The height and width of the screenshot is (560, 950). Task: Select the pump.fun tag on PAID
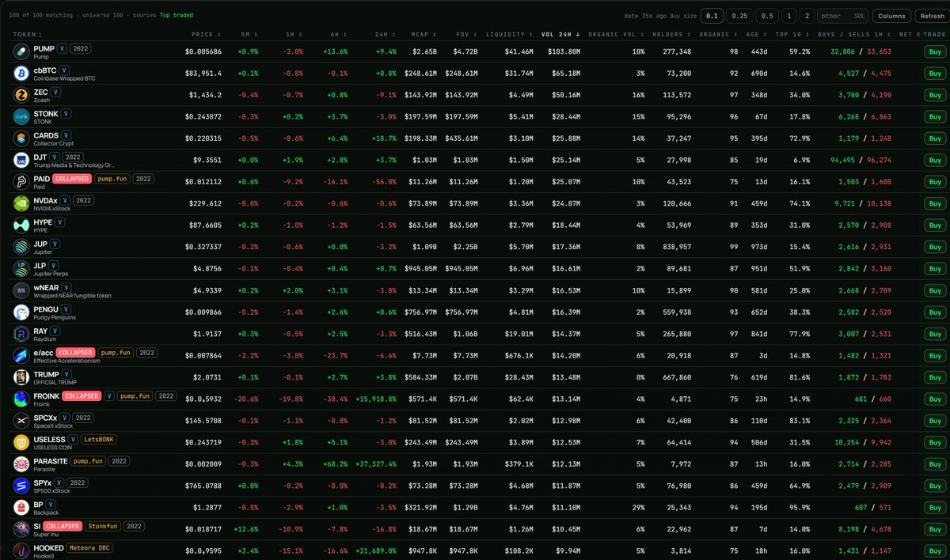click(x=112, y=179)
